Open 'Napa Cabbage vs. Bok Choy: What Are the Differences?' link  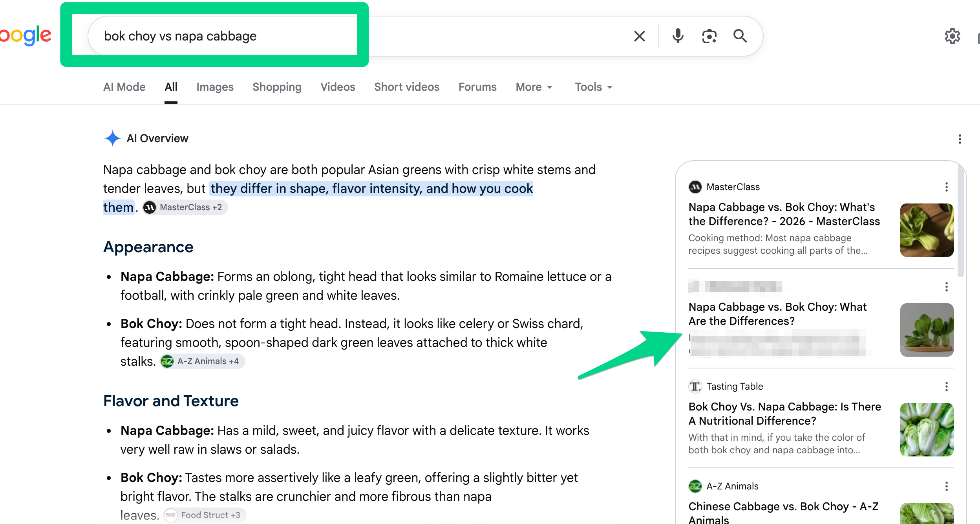pos(777,314)
